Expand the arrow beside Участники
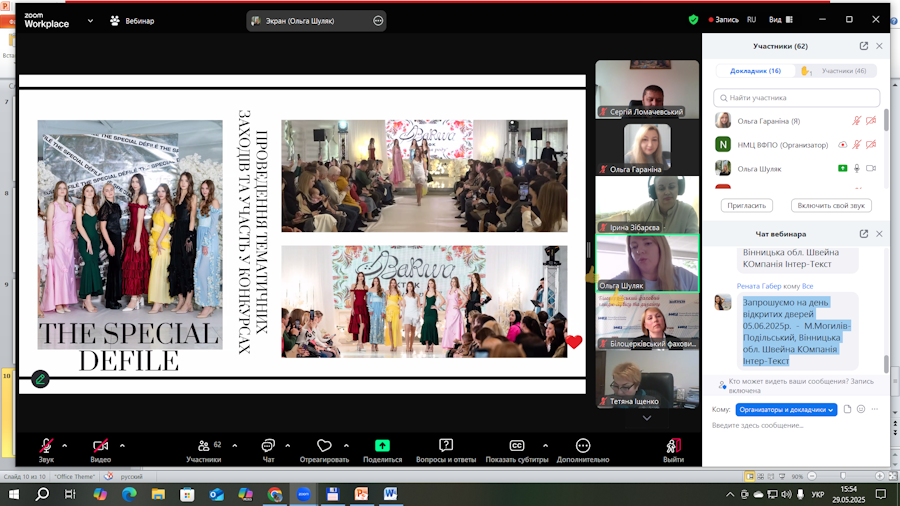Screen dimensions: 900x506 (235, 446)
